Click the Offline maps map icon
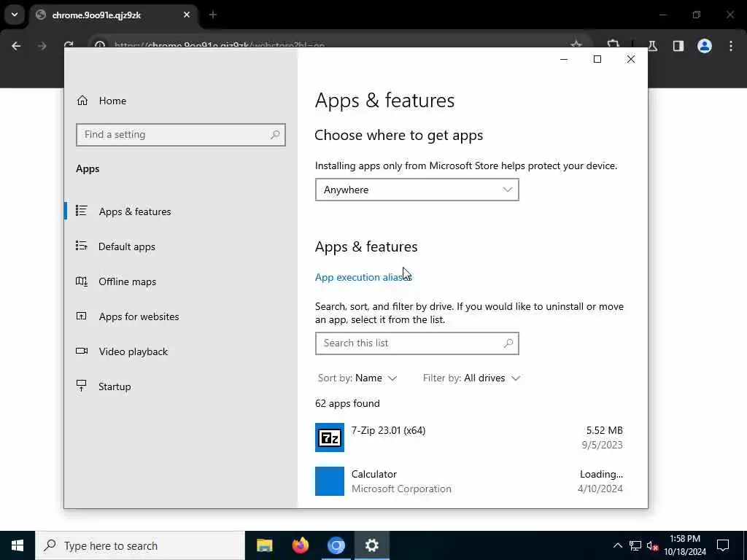The height and width of the screenshot is (560, 747). [82, 281]
